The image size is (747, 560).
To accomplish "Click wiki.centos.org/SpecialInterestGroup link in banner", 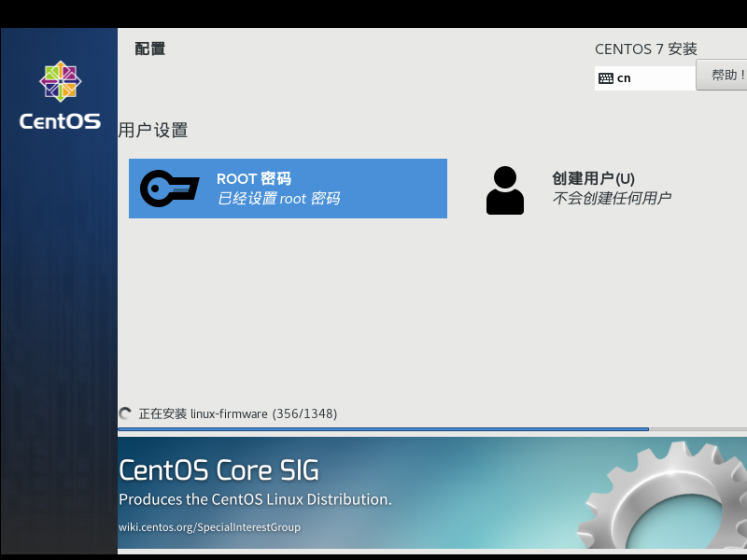I will point(209,527).
